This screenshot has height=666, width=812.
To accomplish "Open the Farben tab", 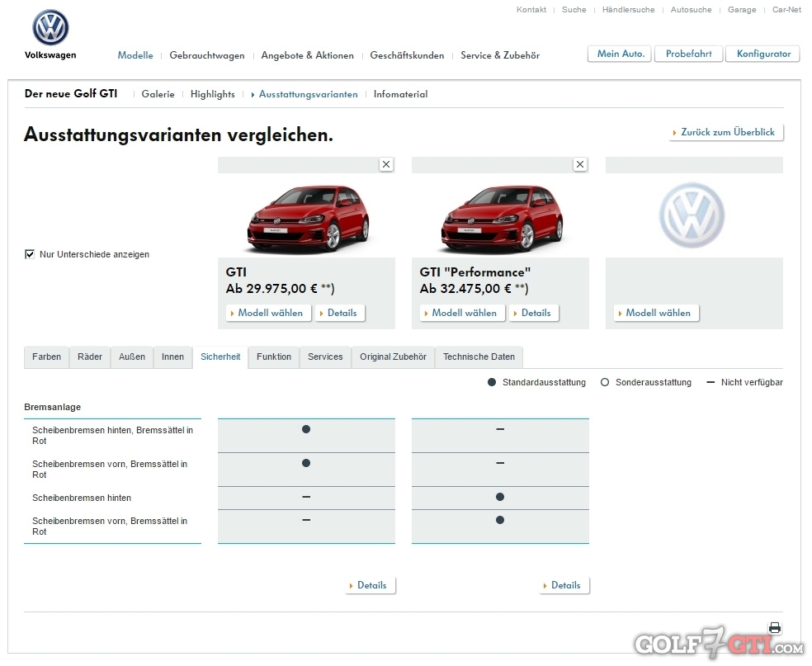I will pyautogui.click(x=46, y=357).
